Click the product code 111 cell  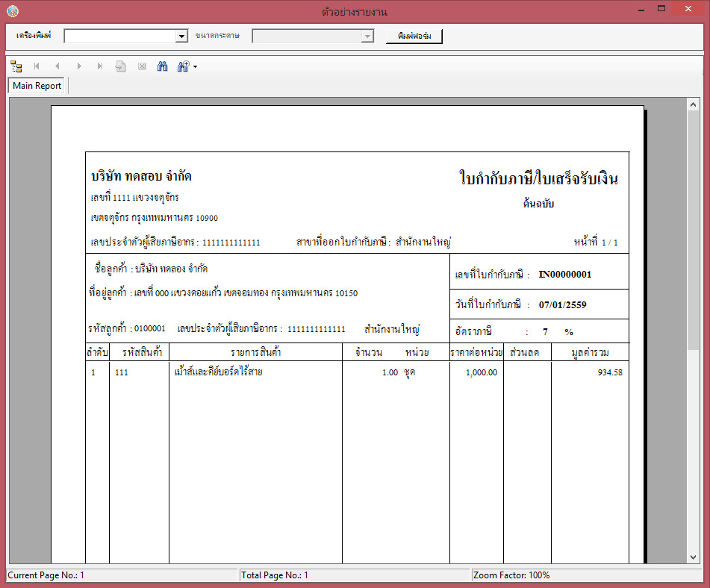point(122,372)
